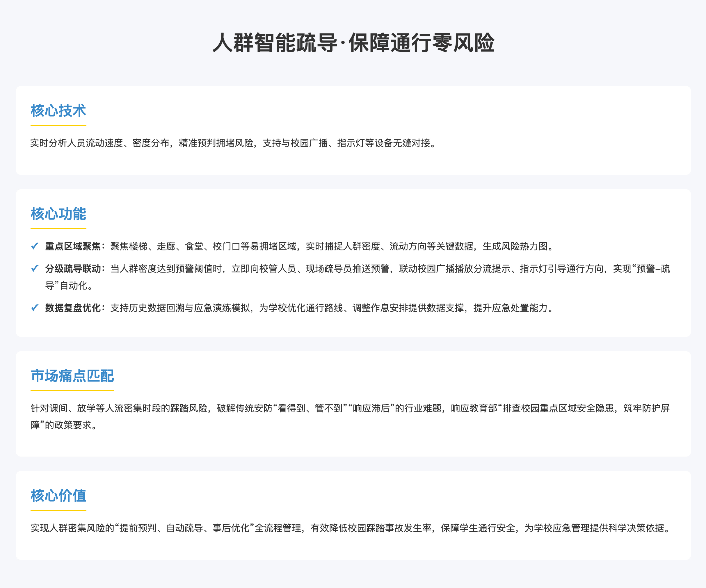The image size is (706, 588).
Task: Click the 市场痛点匹配 section heading
Action: coord(72,376)
